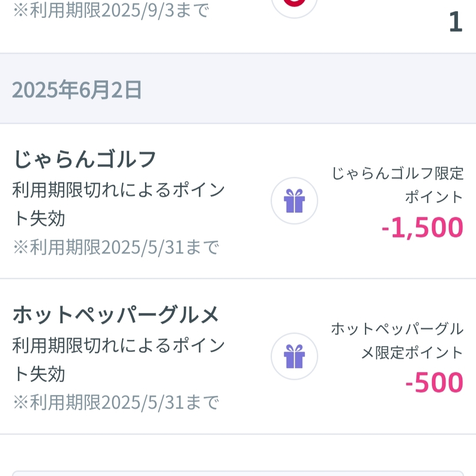Tap じゃらんゴルフ's 利用期限2025/5/31まで note
This screenshot has width=476, height=476.
click(x=116, y=248)
